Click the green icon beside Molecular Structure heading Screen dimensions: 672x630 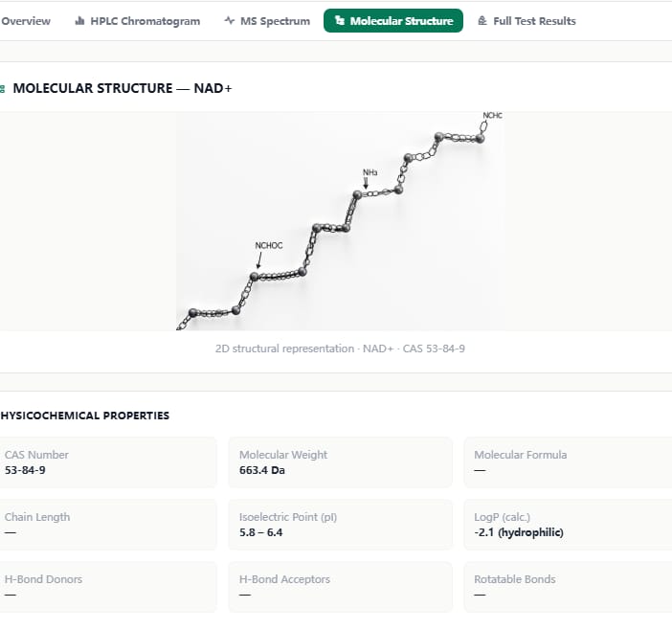(x=3, y=89)
